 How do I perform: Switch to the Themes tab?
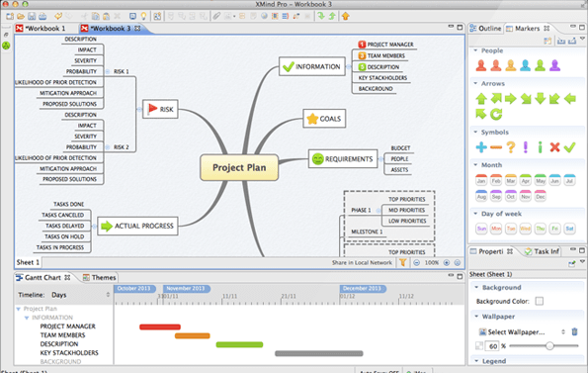click(x=100, y=277)
